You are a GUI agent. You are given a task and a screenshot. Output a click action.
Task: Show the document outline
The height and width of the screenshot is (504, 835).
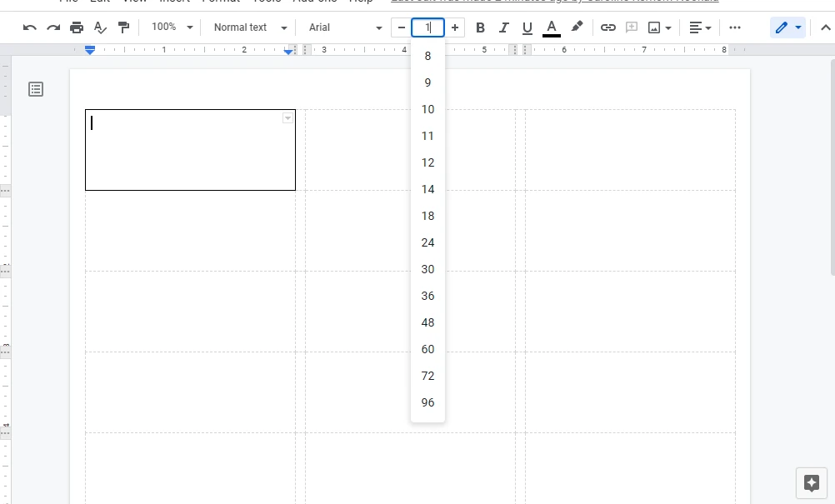click(x=36, y=89)
